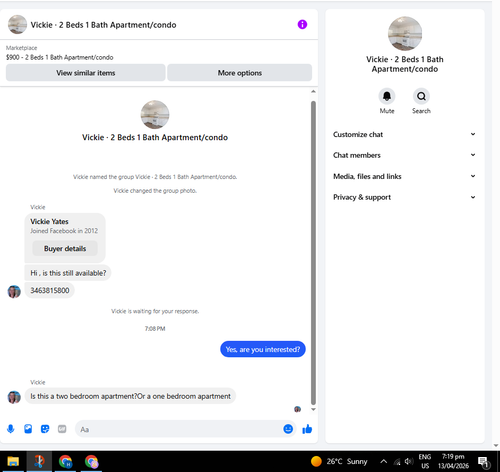Image resolution: width=500 pixels, height=472 pixels.
Task: Choose a GIF icon
Action: (62, 429)
